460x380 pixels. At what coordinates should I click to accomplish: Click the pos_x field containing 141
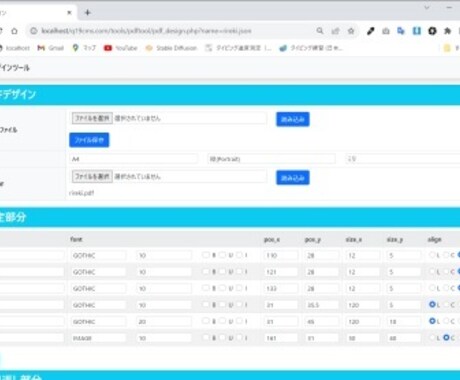point(281,338)
